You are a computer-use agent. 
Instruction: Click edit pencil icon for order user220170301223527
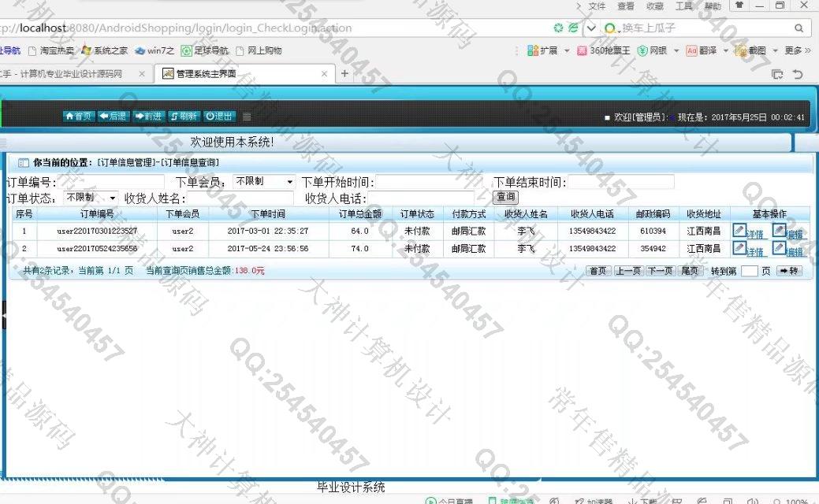coord(779,230)
